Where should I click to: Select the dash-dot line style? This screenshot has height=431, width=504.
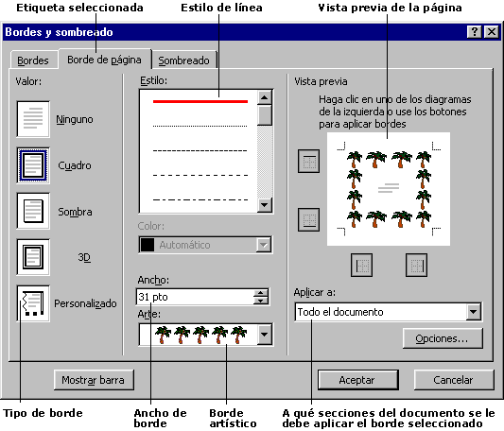[200, 199]
